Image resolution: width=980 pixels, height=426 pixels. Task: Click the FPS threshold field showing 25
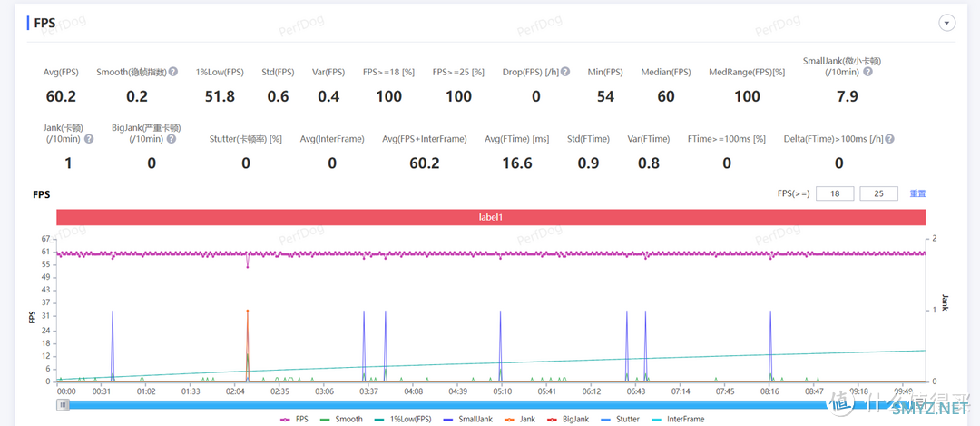878,193
